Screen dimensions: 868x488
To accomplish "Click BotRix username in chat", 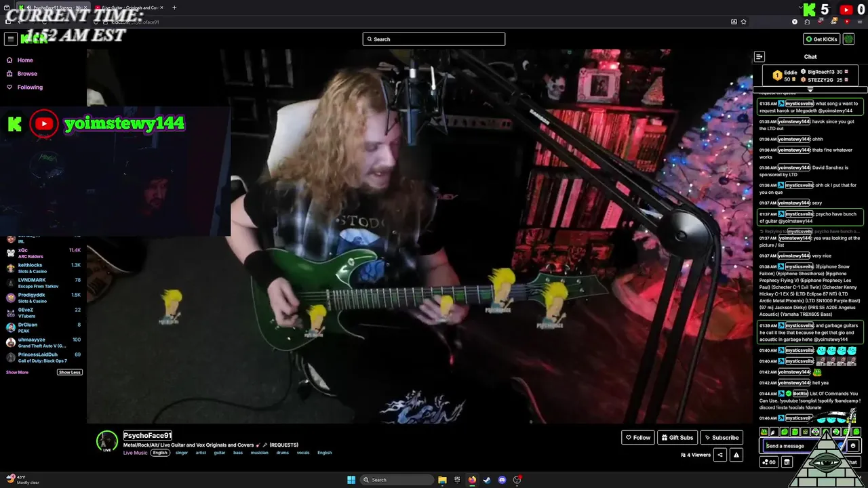I will (800, 394).
